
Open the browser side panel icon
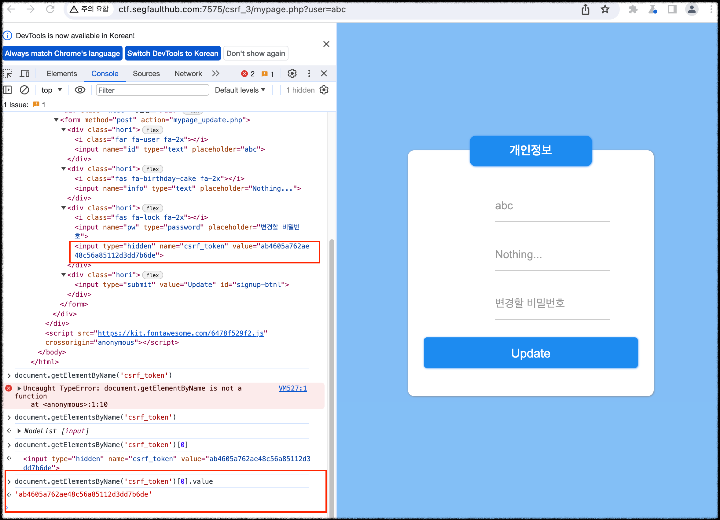tap(672, 9)
